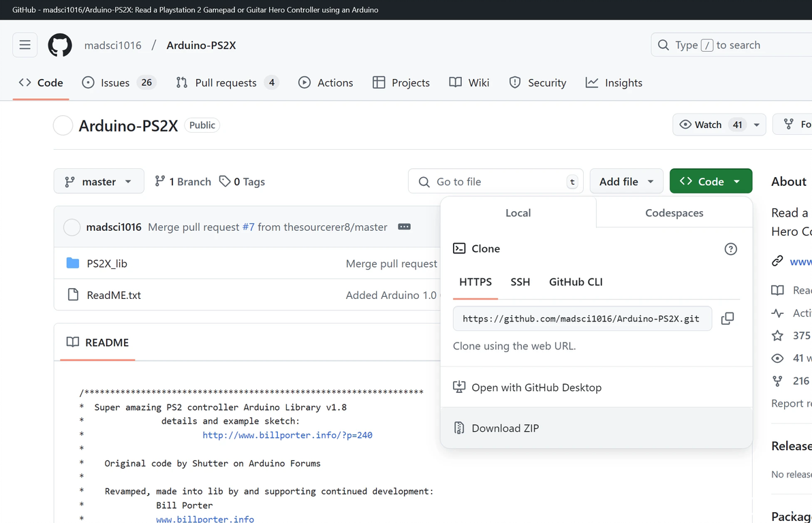Click the GitHub logo icon
812x523 pixels.
[60, 45]
